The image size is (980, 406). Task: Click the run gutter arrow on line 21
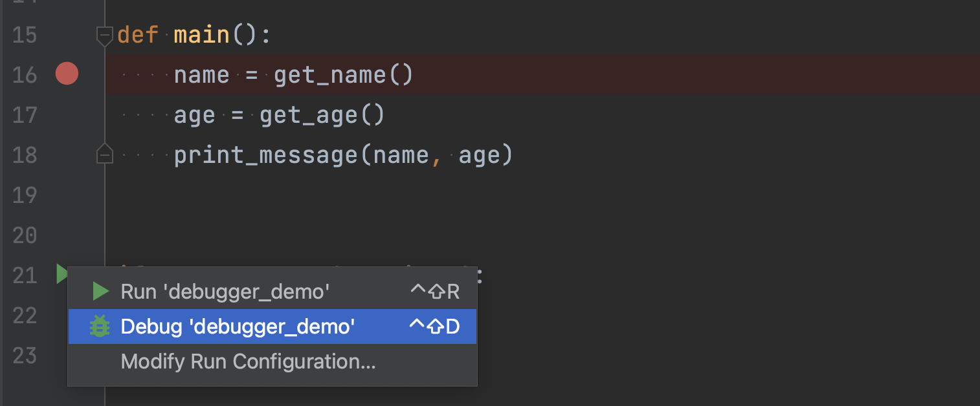62,274
